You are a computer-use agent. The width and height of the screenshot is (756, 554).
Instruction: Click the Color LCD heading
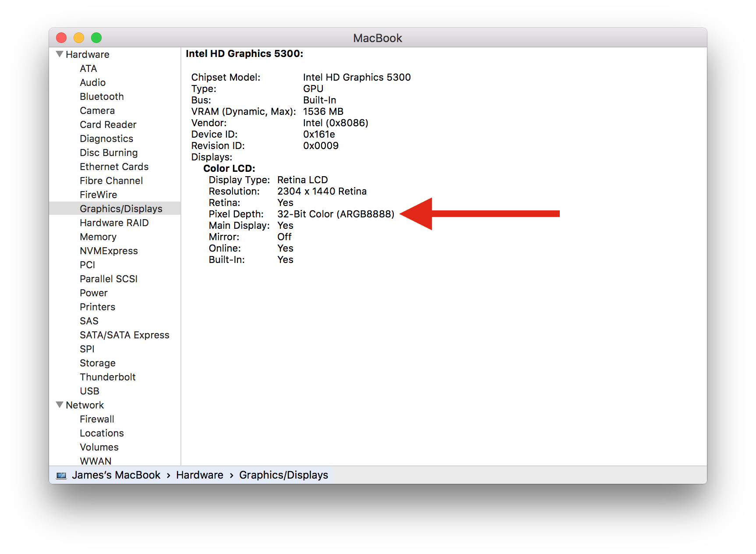coord(230,168)
